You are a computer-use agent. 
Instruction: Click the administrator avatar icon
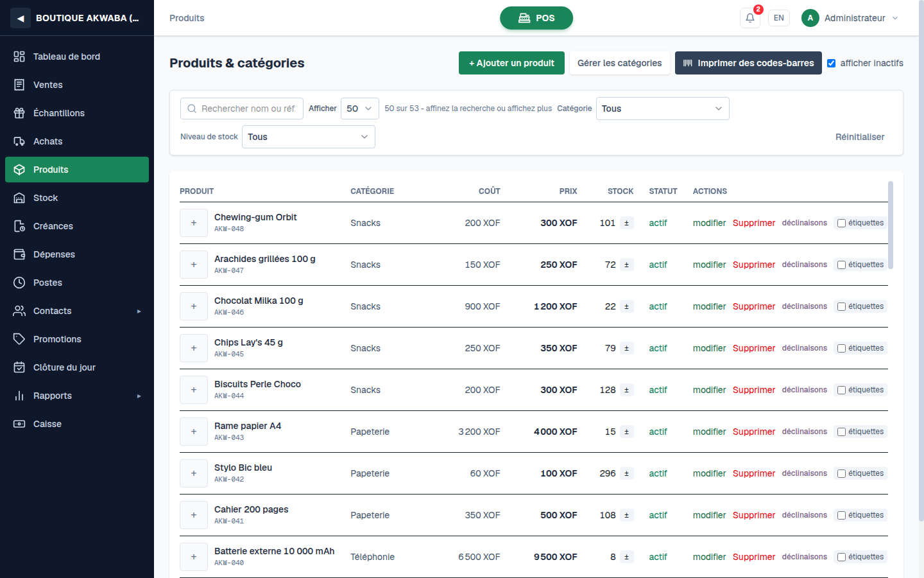pyautogui.click(x=810, y=18)
